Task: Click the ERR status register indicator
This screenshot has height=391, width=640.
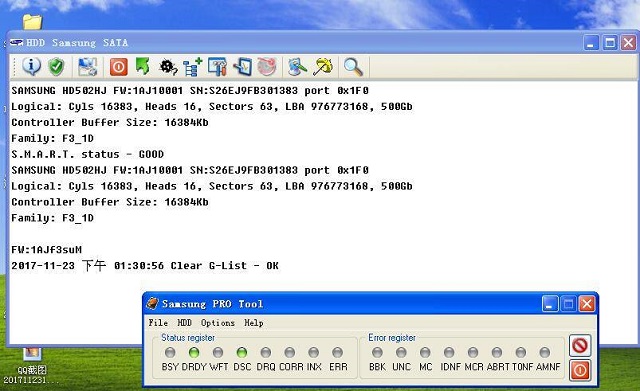Action: pyautogui.click(x=338, y=352)
